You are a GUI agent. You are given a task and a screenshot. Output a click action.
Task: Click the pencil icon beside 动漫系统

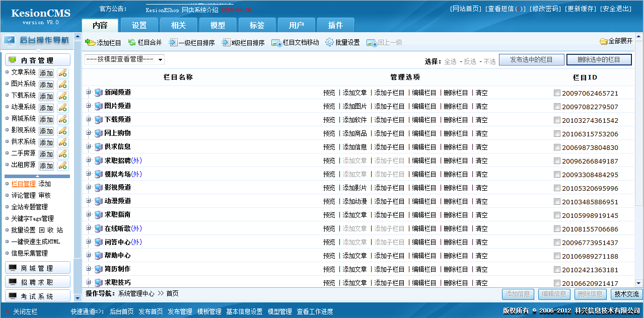pos(62,108)
